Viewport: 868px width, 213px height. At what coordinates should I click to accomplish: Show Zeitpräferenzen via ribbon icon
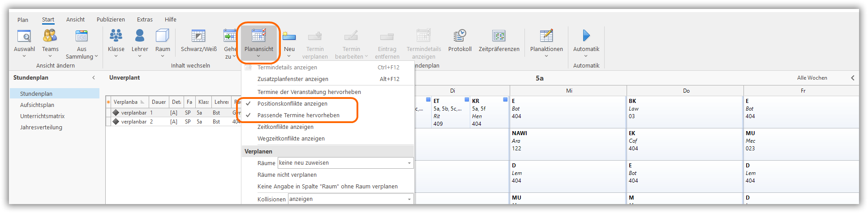(498, 36)
